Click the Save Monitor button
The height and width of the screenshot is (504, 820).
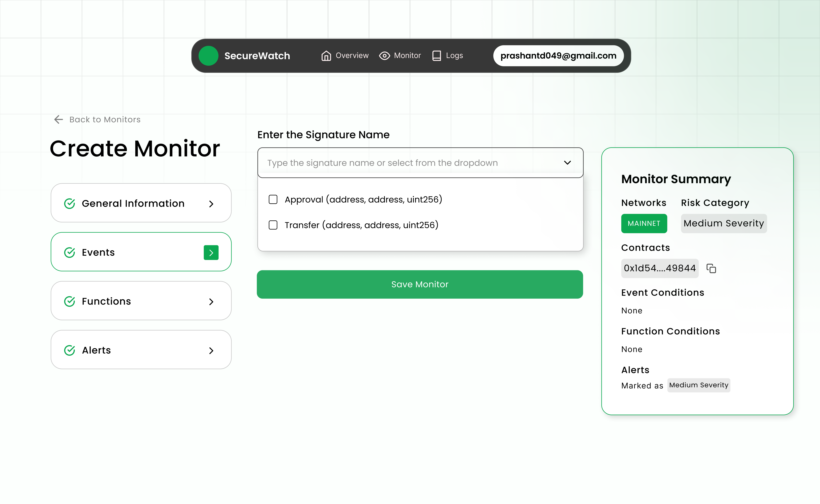420,284
